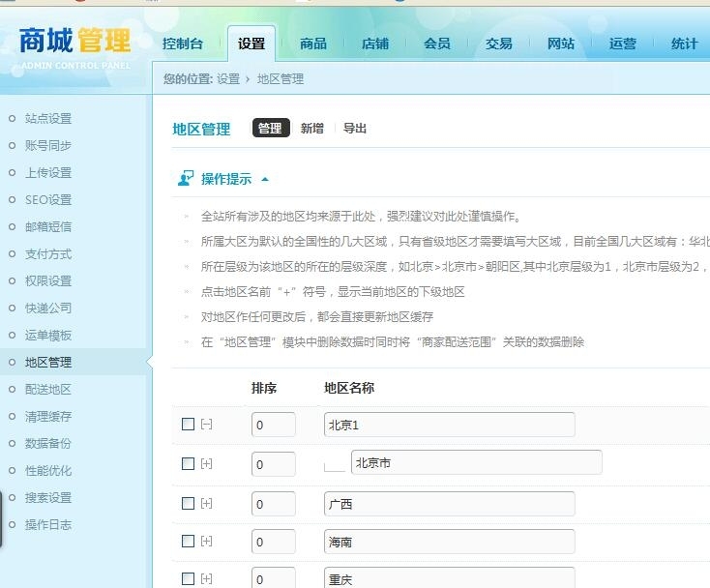This screenshot has height=588, width=710.
Task: Select the 设置 top tab
Action: coord(251,44)
